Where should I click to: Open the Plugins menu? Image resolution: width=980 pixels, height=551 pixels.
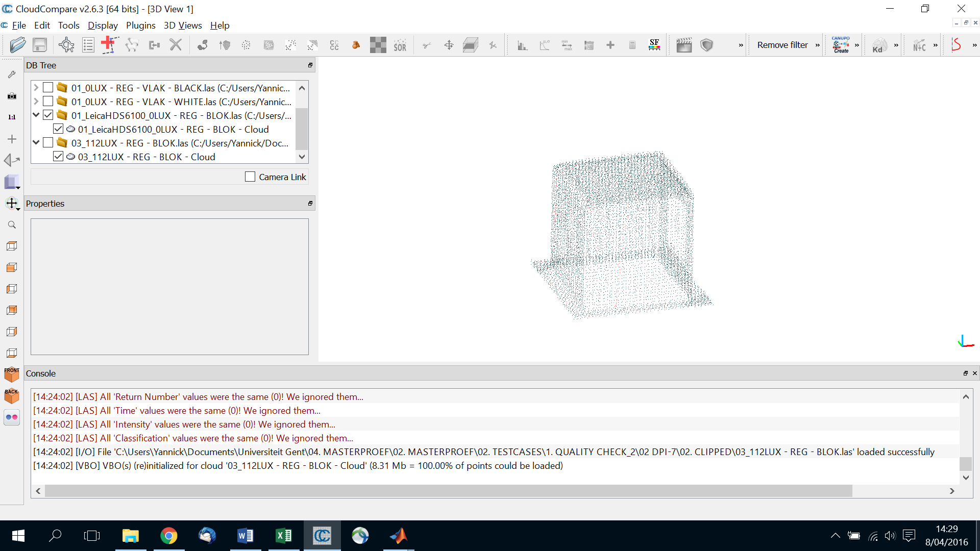point(141,25)
